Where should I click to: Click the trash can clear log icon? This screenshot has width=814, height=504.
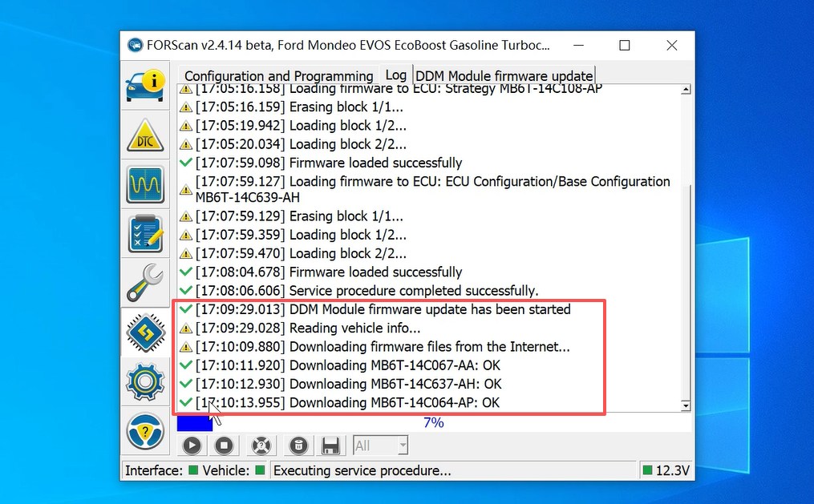point(297,446)
